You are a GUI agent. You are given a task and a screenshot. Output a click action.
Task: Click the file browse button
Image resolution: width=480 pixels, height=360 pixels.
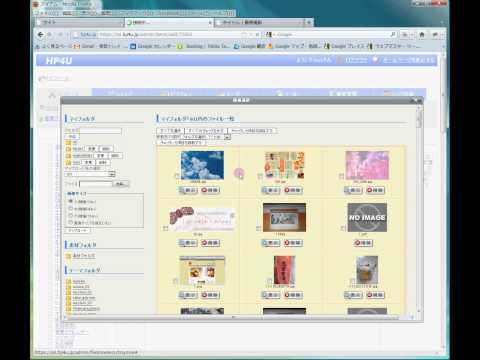(x=121, y=184)
